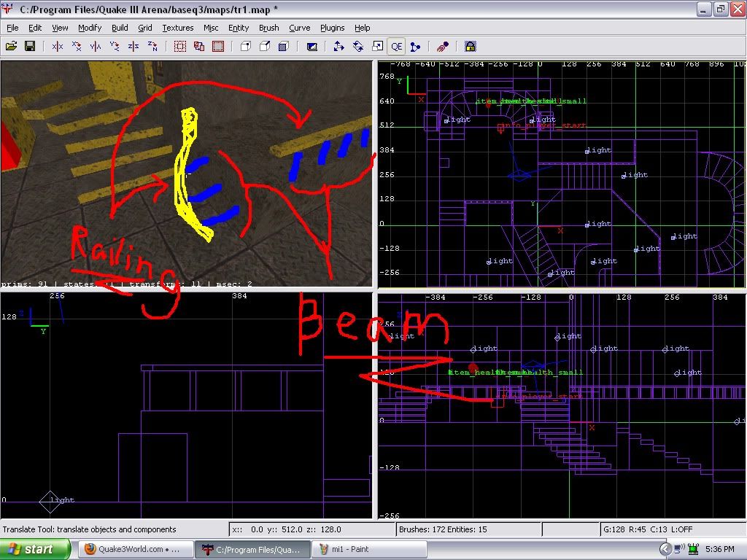The height and width of the screenshot is (560, 747).
Task: Open the View menu
Action: tap(60, 28)
